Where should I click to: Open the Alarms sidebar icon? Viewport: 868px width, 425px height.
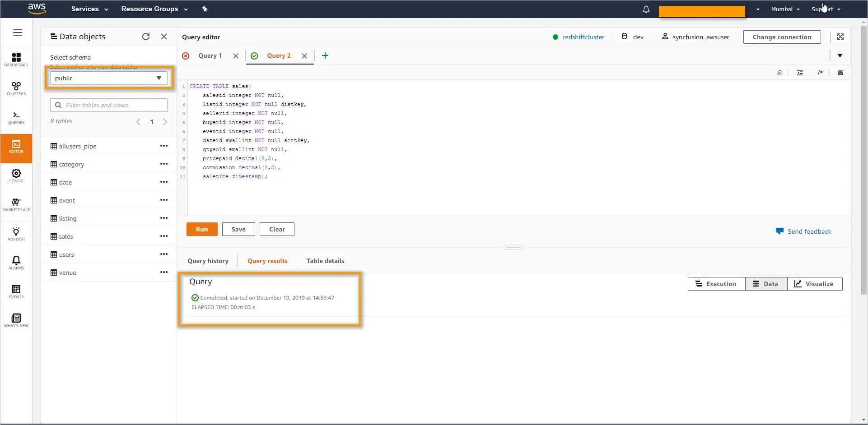(x=16, y=263)
